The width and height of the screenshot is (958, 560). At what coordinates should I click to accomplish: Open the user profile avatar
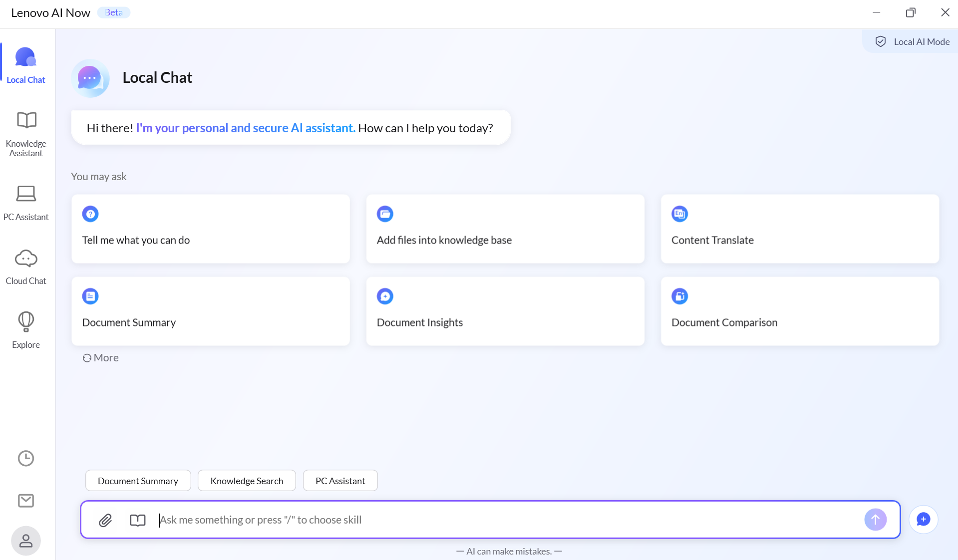click(26, 541)
